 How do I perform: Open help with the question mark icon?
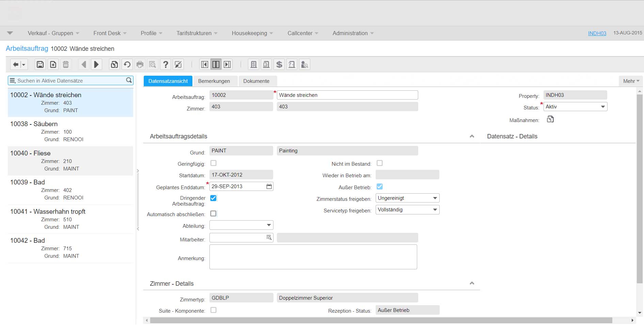[x=166, y=64]
